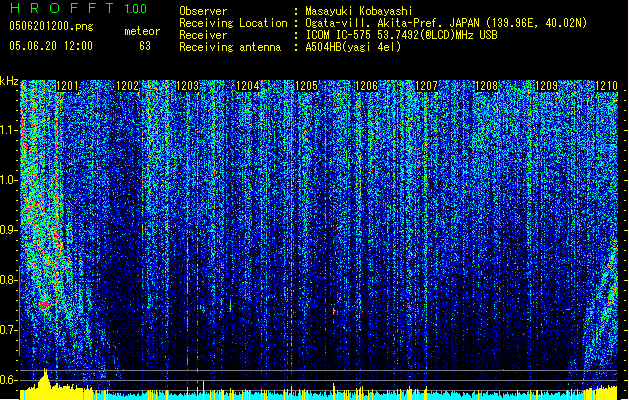Select the version number 1.00
The height and width of the screenshot is (400, 629).
135,8
